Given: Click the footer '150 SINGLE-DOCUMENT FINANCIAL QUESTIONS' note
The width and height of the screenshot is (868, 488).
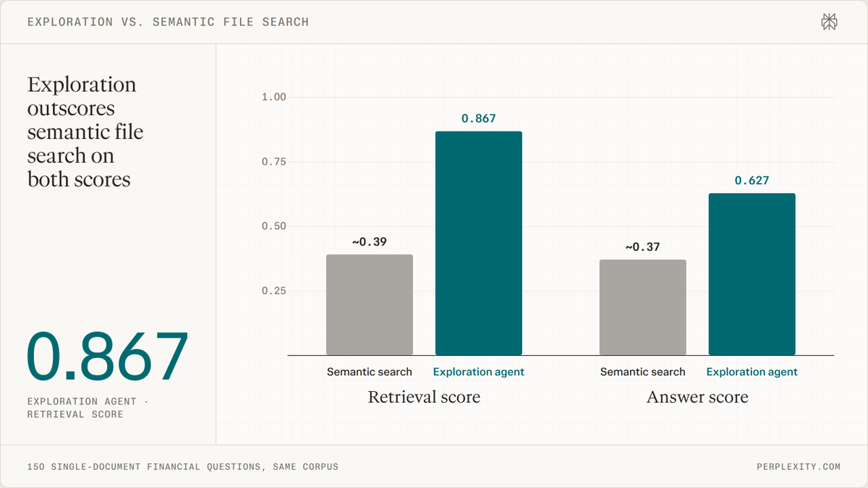Looking at the screenshot, I should click(183, 467).
